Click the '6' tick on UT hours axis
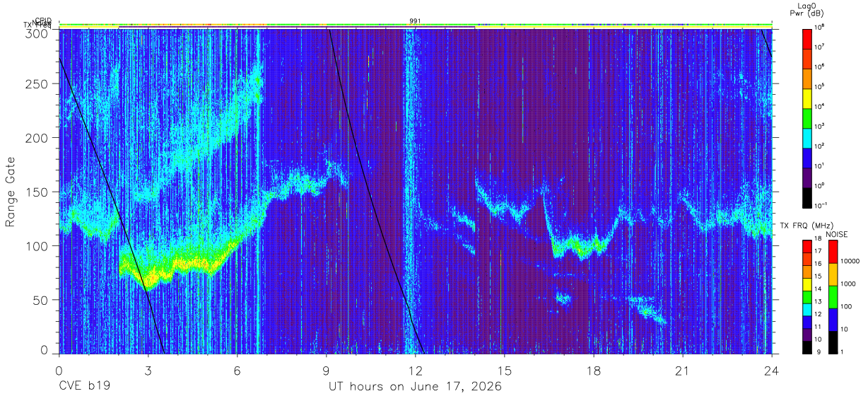This screenshot has width=868, height=401. pyautogui.click(x=237, y=371)
